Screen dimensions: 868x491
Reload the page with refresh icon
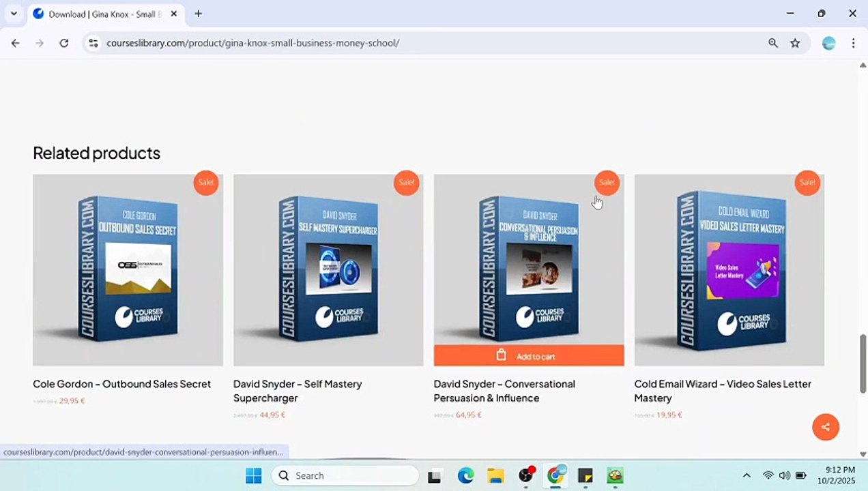pos(63,43)
